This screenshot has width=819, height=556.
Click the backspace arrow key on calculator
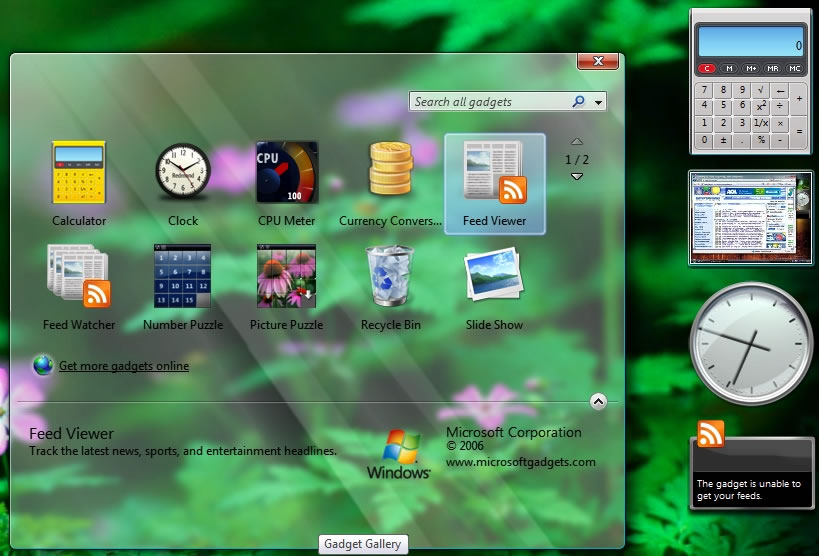click(780, 89)
